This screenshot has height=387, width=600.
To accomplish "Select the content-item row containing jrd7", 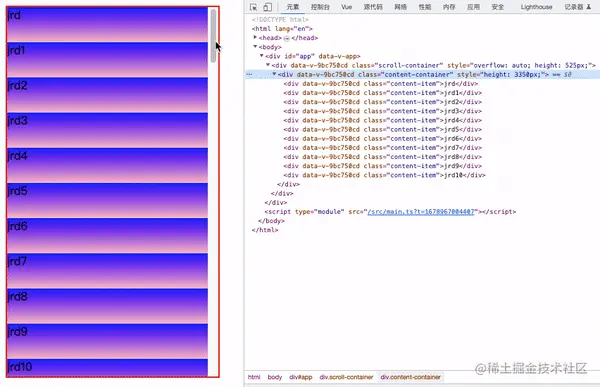I will [x=383, y=148].
